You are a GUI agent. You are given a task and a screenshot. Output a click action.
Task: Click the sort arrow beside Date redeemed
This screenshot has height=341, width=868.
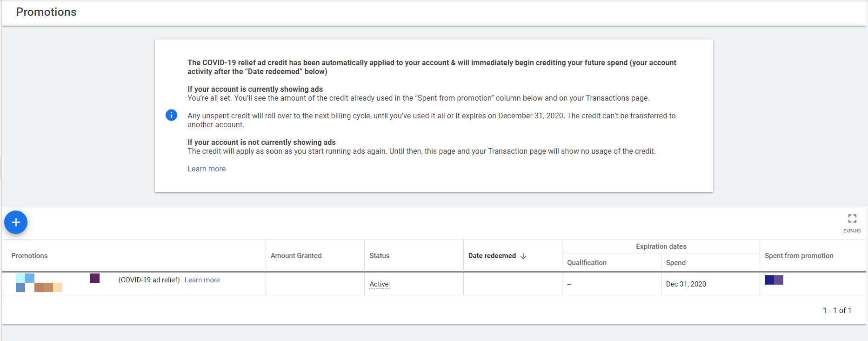(523, 256)
